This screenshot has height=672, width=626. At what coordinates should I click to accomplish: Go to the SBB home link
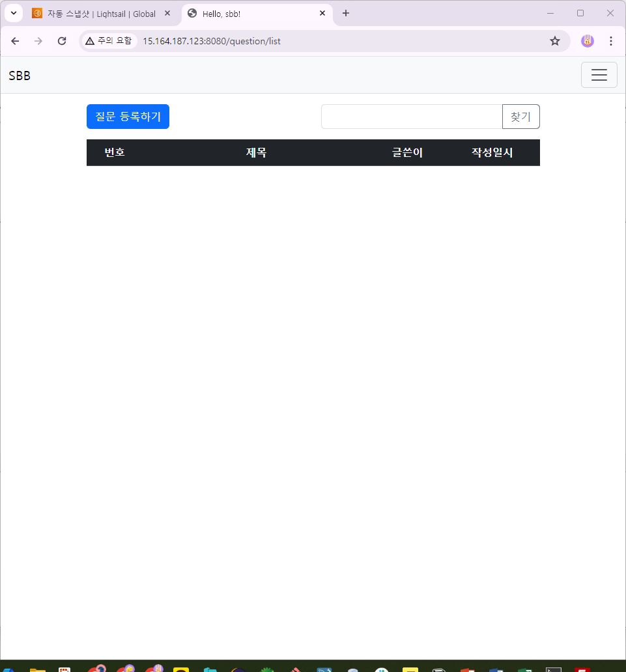point(20,76)
